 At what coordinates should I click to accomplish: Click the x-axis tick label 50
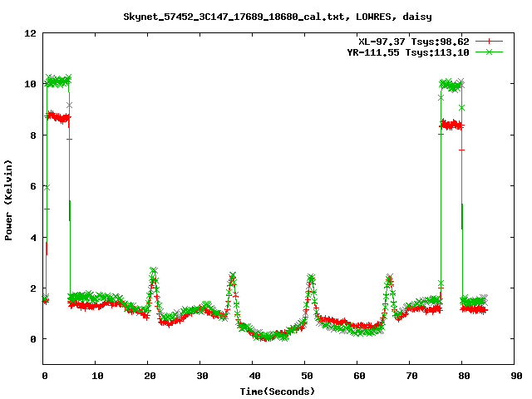click(x=307, y=376)
